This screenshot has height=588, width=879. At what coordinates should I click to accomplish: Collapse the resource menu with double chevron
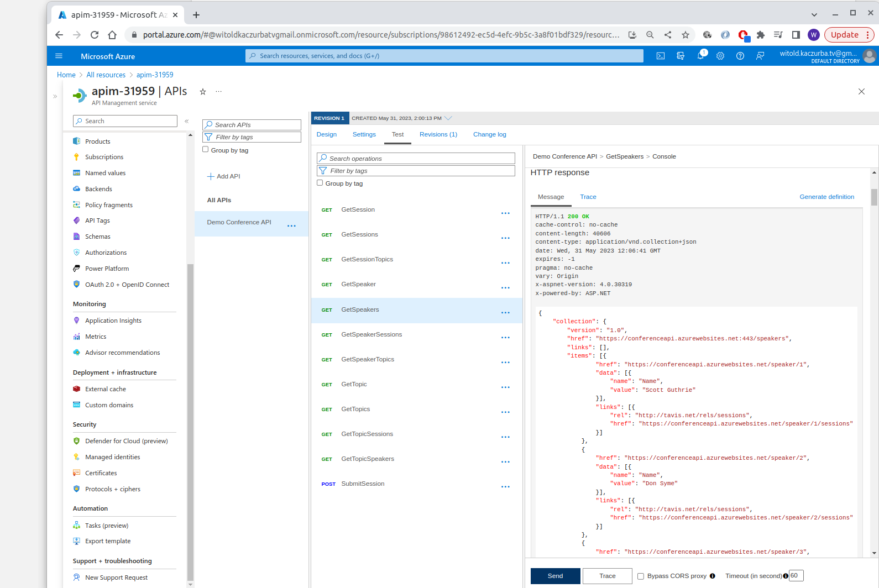point(187,121)
